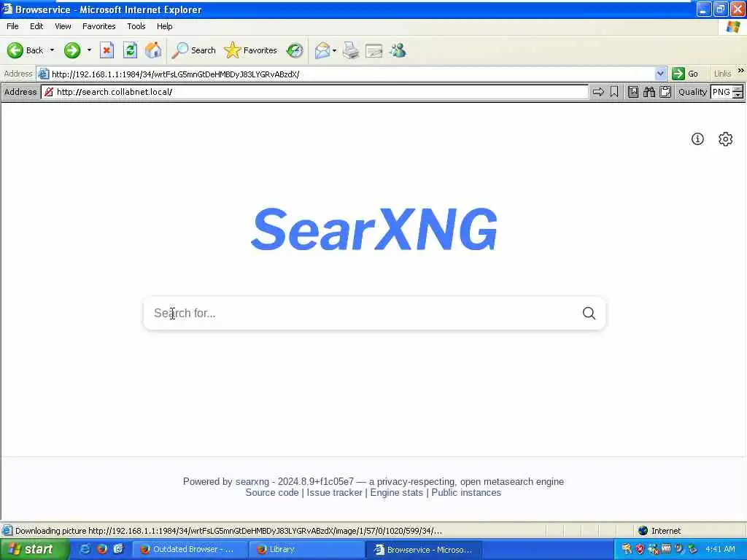The width and height of the screenshot is (747, 560).
Task: Click the magnifier search submit icon
Action: (x=589, y=313)
